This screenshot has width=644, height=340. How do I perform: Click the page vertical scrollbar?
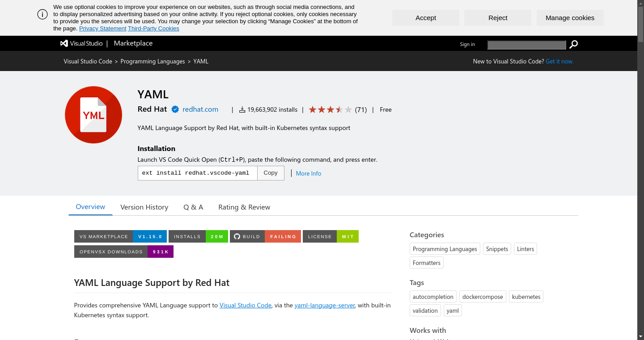[x=640, y=170]
